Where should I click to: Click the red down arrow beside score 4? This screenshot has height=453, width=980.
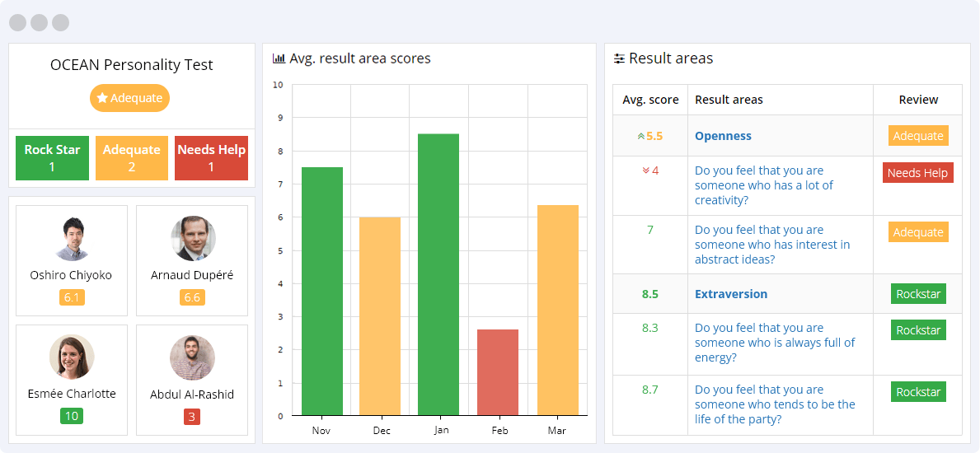[x=645, y=170]
